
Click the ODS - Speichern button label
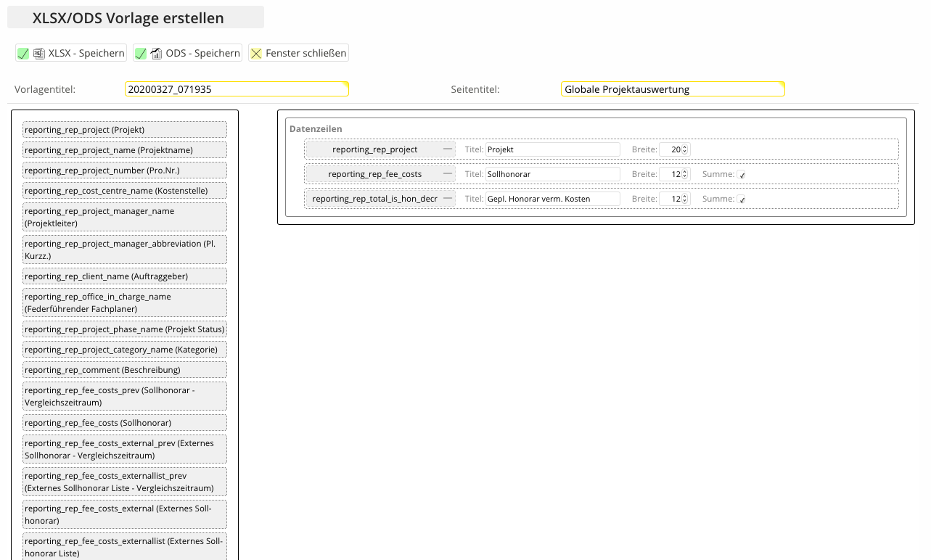coord(202,53)
